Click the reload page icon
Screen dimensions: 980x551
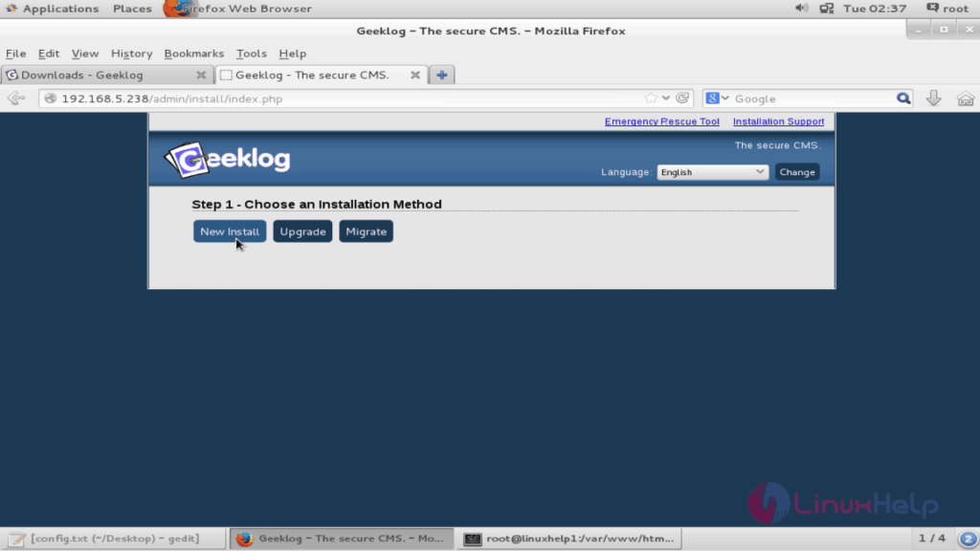(682, 99)
